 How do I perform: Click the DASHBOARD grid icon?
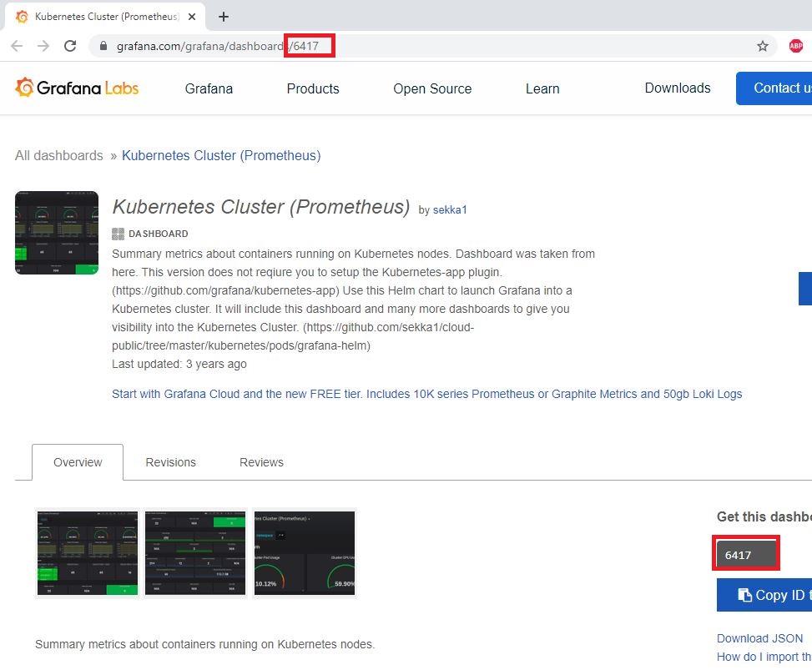117,233
